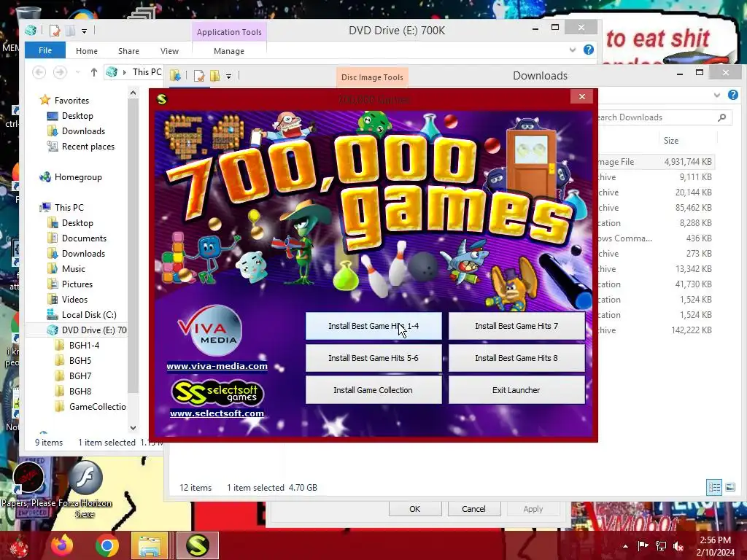Click File Explorer taskbar icon
The width and height of the screenshot is (747, 560).
click(150, 545)
